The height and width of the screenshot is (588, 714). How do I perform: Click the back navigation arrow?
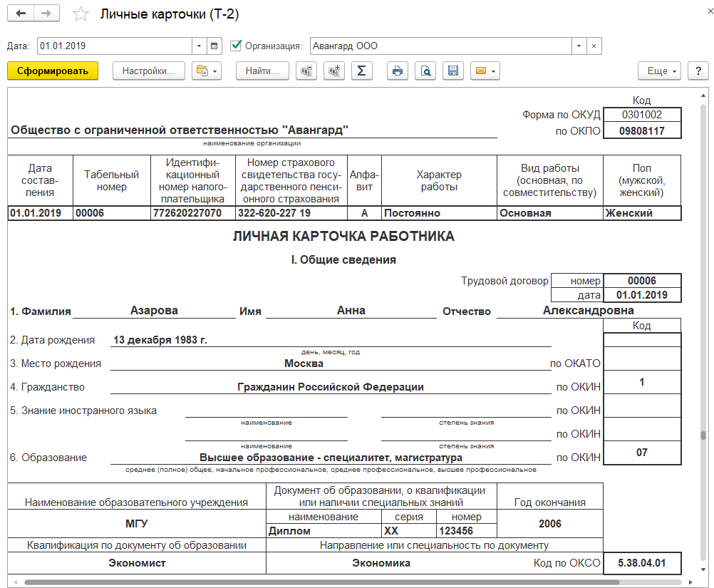[x=21, y=14]
